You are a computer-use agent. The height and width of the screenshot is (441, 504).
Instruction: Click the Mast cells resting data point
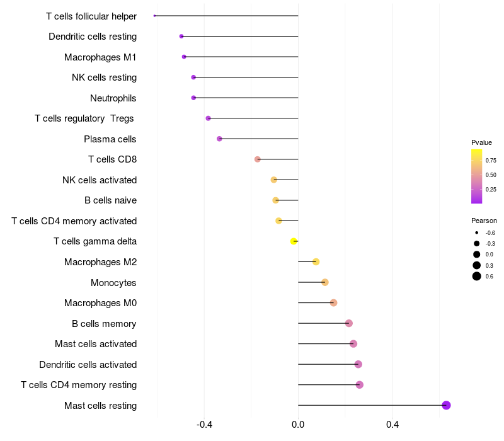coord(446,405)
